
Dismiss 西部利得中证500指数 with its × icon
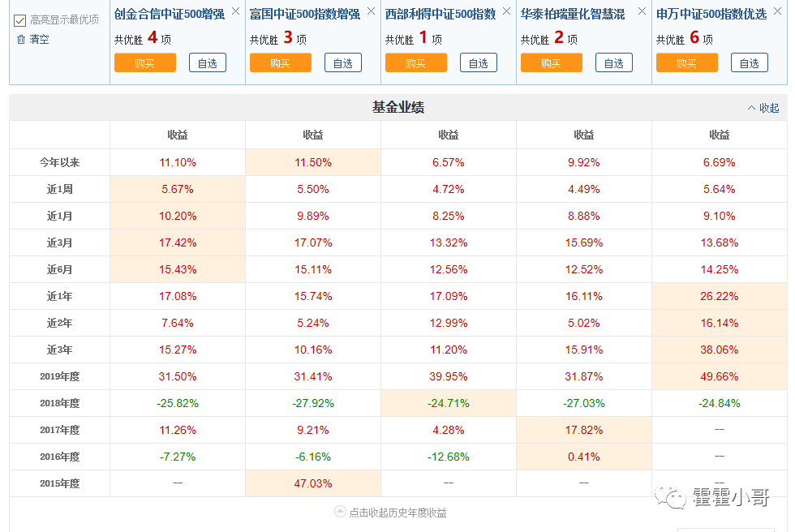click(506, 12)
